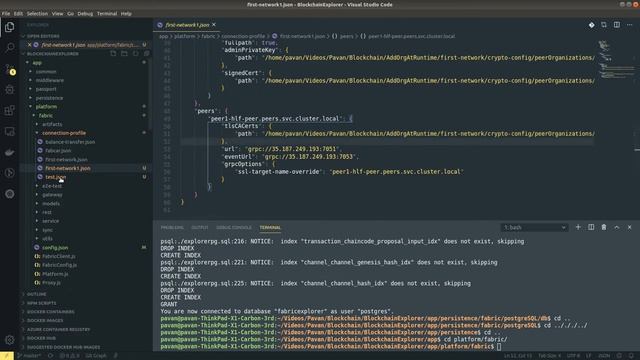Image resolution: width=640 pixels, height=360 pixels.
Task: Maximize the terminal panel with chevron
Action: pos(617,227)
